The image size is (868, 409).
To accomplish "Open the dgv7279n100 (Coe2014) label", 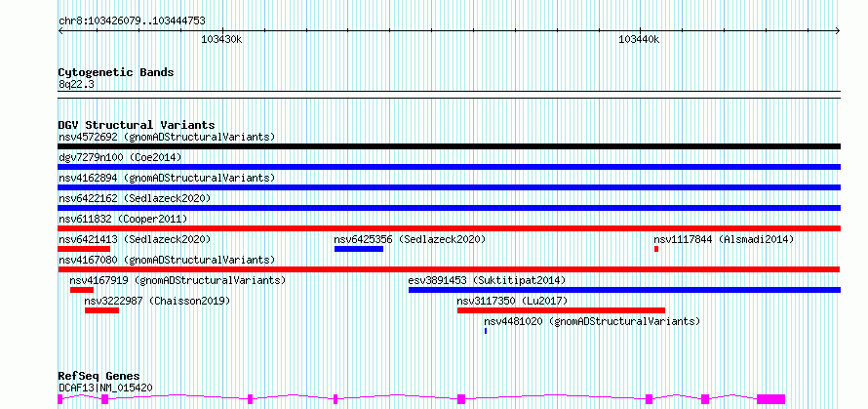I will 120,157.
